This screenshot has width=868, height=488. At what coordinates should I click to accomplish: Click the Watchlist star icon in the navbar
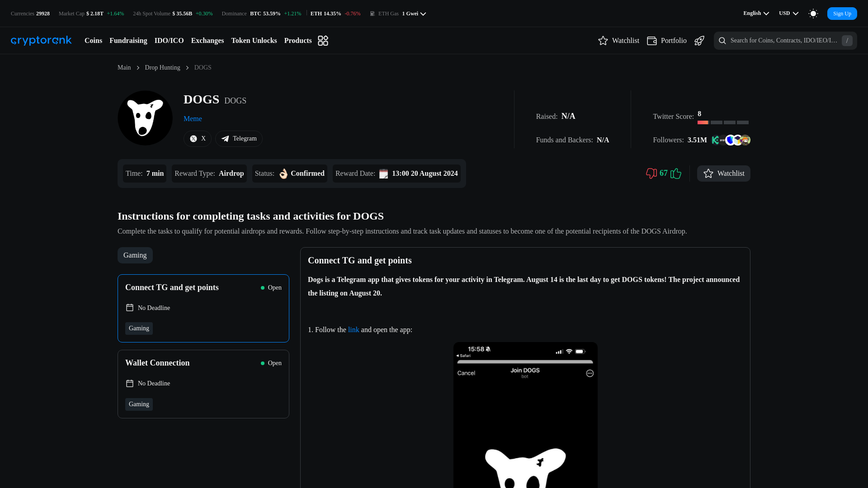pyautogui.click(x=603, y=41)
